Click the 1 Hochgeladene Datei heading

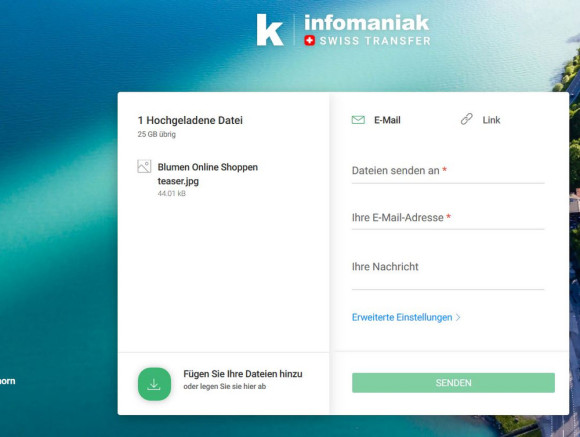point(190,120)
